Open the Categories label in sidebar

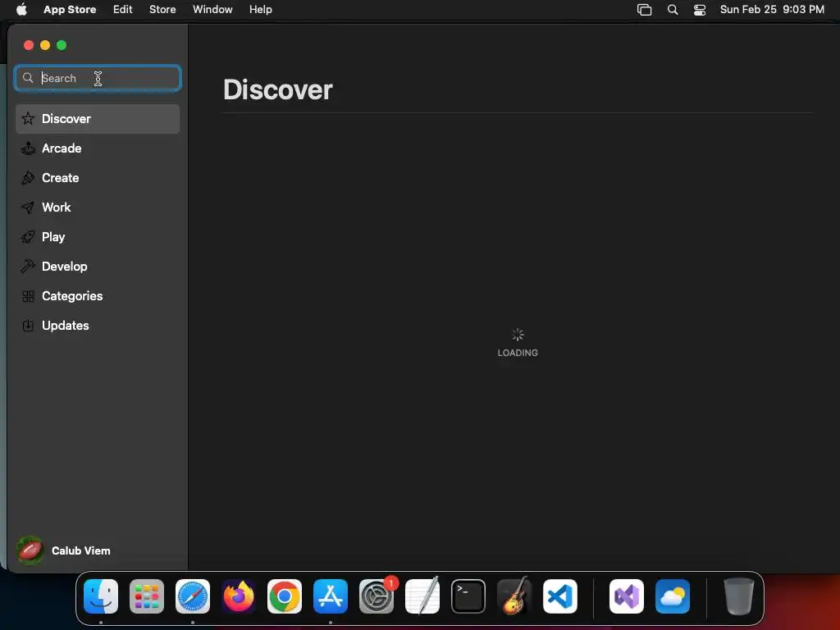click(x=72, y=296)
